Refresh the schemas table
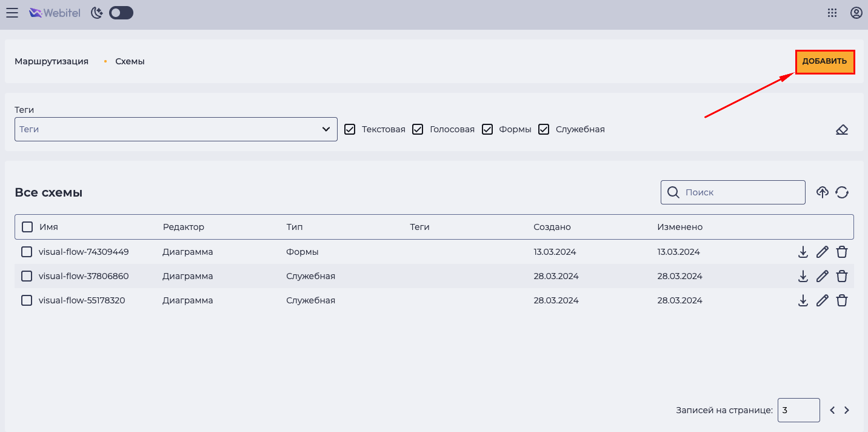 click(x=841, y=192)
